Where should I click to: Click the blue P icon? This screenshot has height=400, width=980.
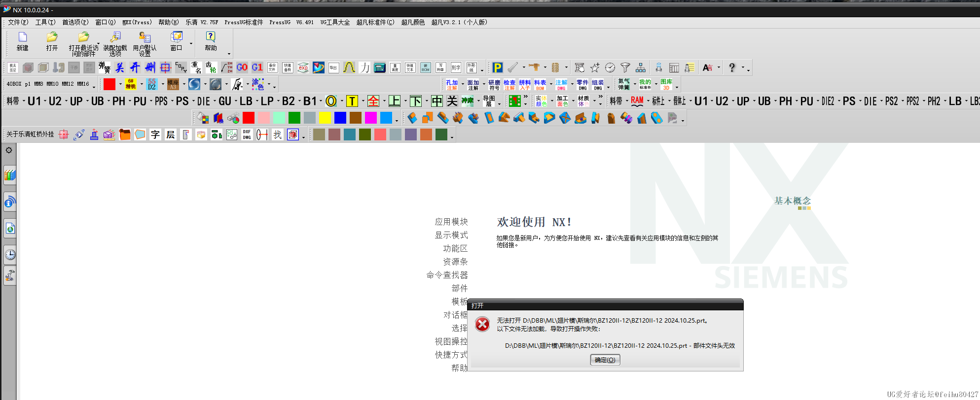click(498, 67)
